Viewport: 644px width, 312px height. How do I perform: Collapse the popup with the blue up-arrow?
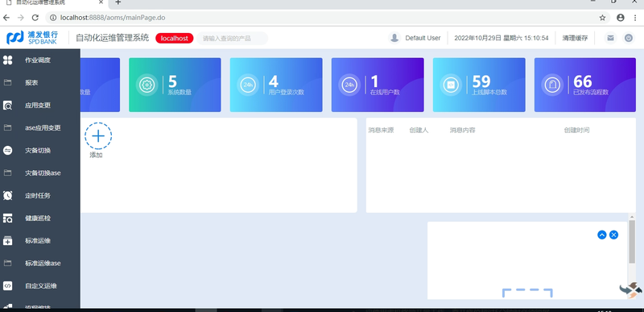pyautogui.click(x=601, y=235)
